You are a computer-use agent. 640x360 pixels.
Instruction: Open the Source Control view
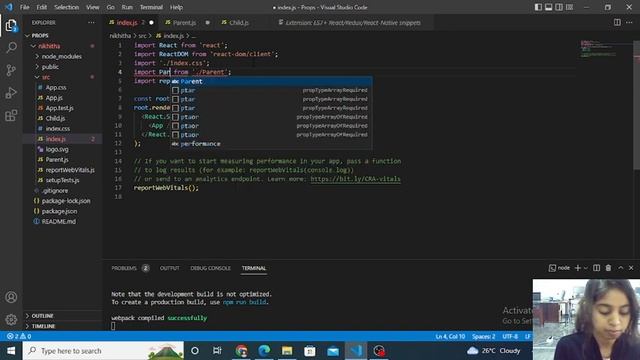[x=11, y=70]
